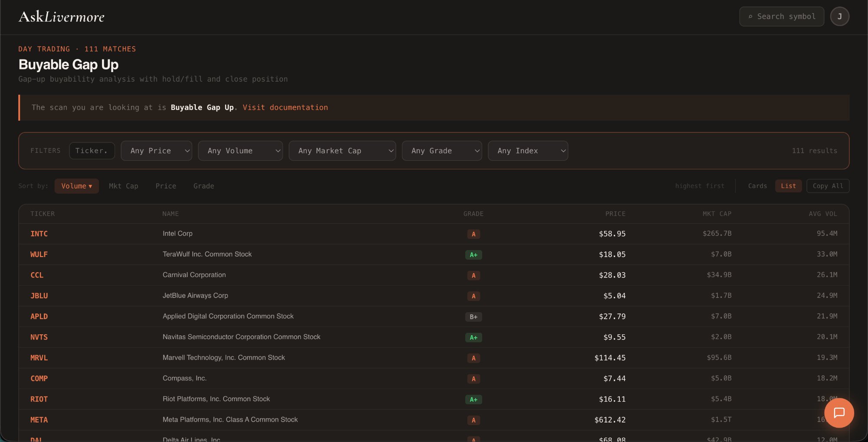The width and height of the screenshot is (868, 442).
Task: Sort results by Grade
Action: click(203, 186)
